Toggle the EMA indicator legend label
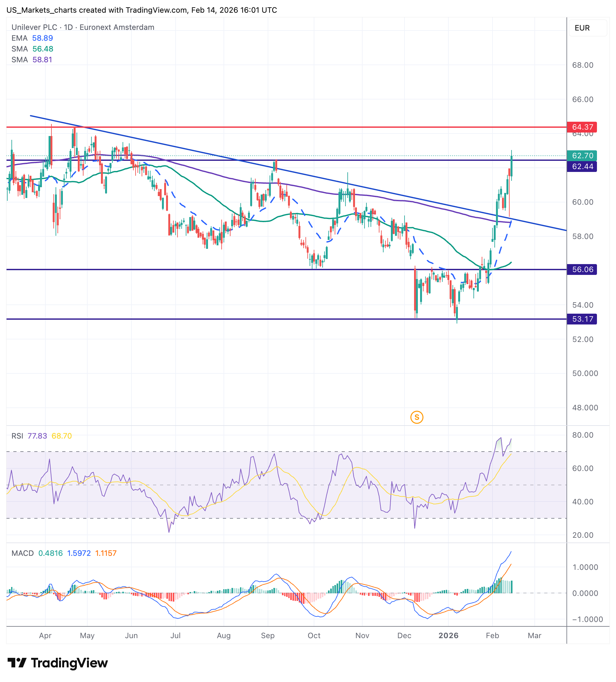 click(x=19, y=38)
